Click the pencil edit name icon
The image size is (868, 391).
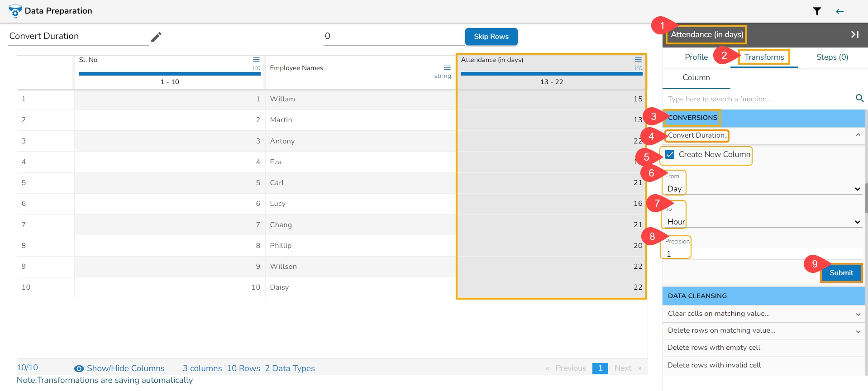[156, 37]
